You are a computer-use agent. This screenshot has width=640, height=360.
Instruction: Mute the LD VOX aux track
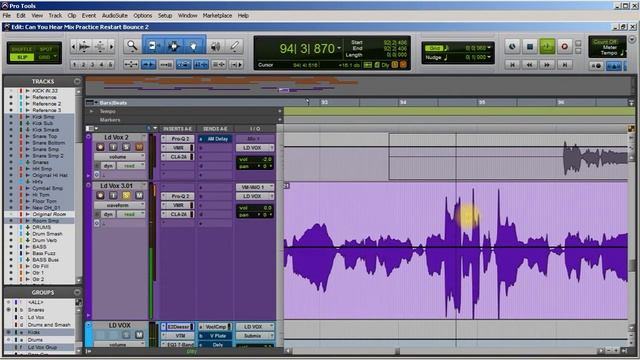(x=139, y=335)
